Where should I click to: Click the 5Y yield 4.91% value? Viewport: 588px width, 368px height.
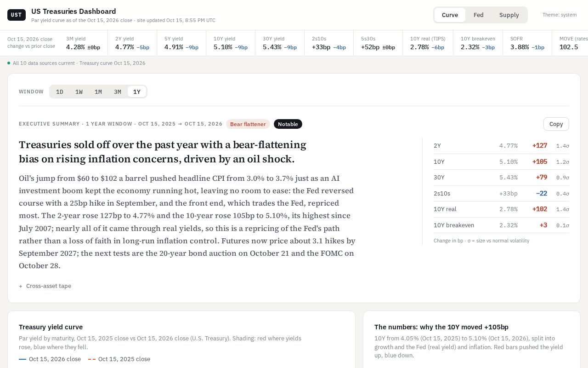pyautogui.click(x=174, y=47)
